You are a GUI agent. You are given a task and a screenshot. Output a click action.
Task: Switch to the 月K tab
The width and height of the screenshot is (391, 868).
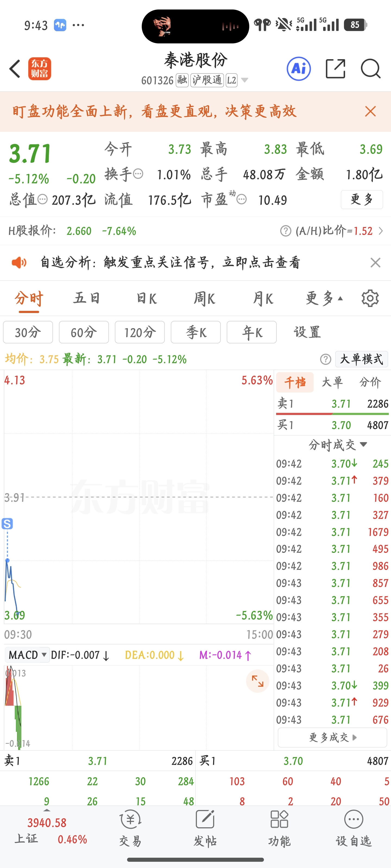[263, 299]
